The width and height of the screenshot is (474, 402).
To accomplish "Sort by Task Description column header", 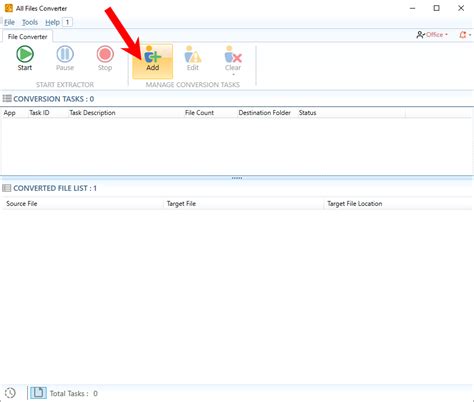I will (x=92, y=113).
